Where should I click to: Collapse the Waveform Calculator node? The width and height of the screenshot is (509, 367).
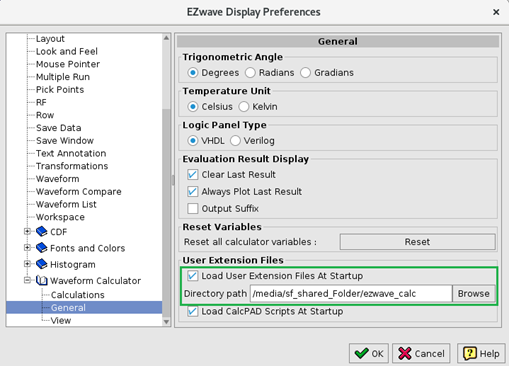(27, 280)
